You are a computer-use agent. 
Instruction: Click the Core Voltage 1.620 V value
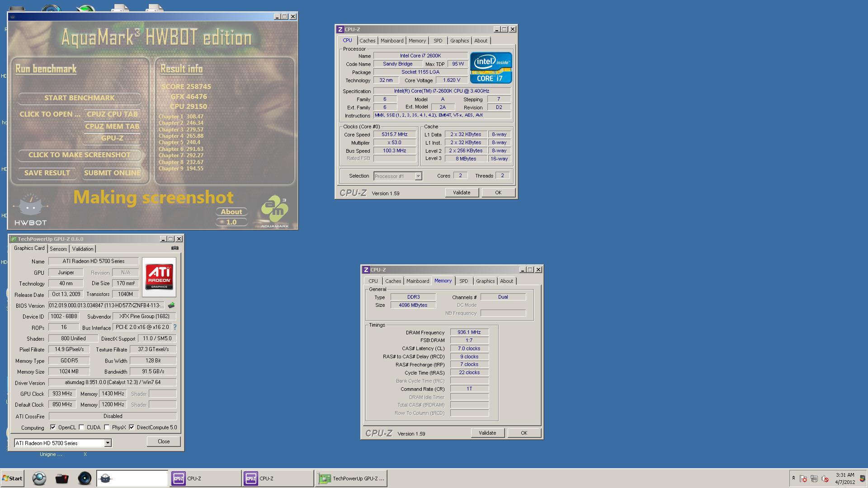(452, 80)
